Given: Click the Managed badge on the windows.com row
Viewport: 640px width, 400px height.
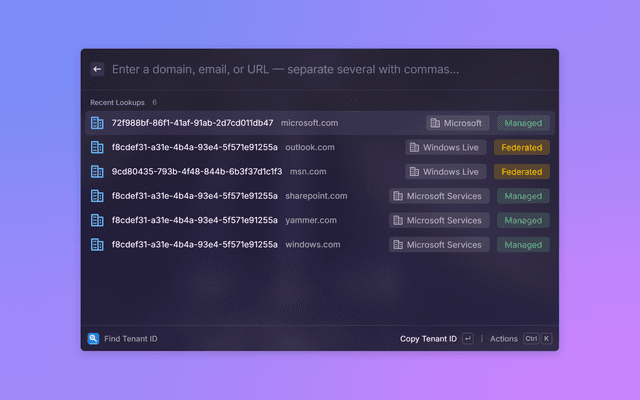Looking at the screenshot, I should (x=523, y=244).
